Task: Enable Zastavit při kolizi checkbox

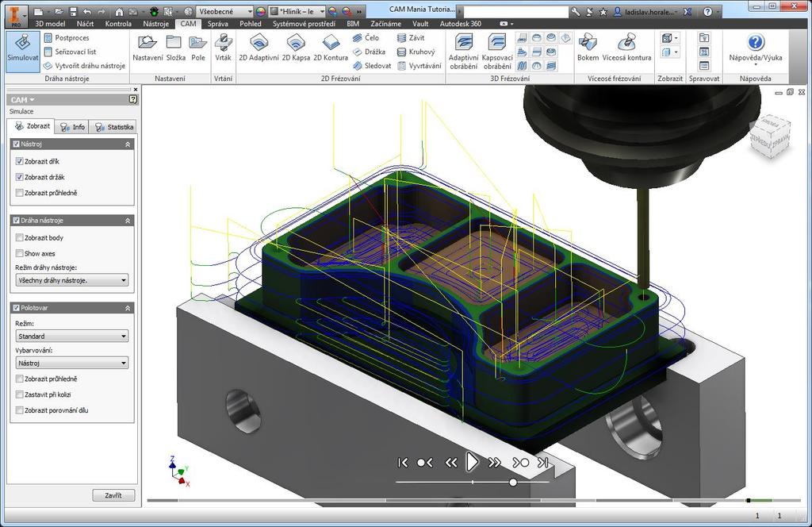Action: (x=19, y=394)
